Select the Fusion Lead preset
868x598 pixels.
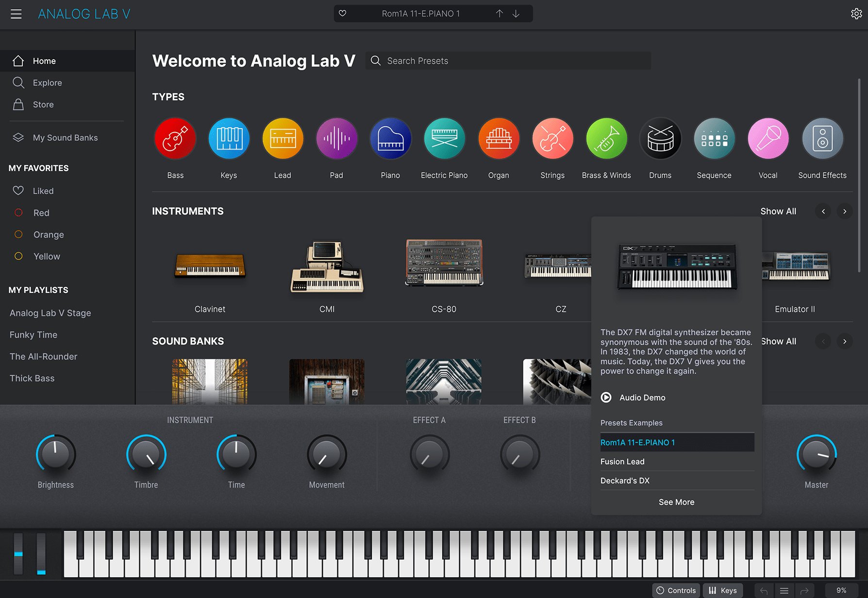point(622,461)
